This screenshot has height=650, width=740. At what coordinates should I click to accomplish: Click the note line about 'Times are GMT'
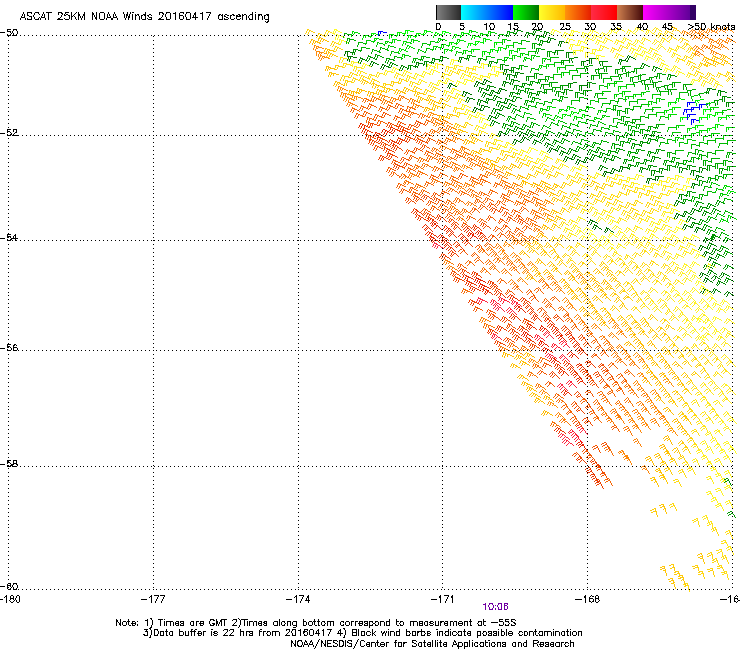coord(316,623)
